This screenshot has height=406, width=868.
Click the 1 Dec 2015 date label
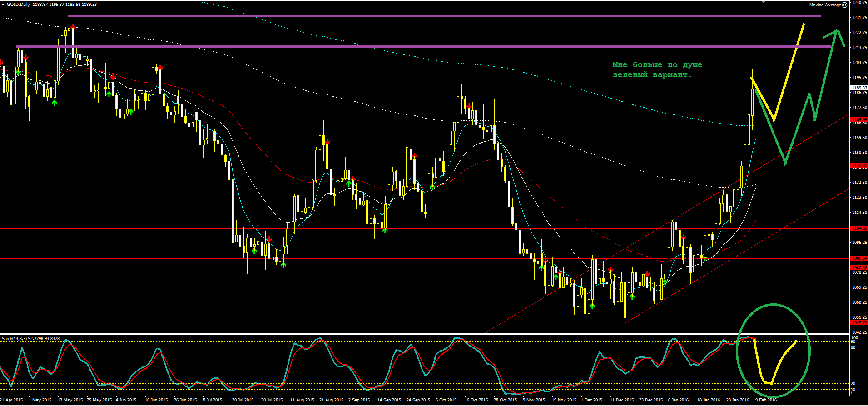(591, 400)
